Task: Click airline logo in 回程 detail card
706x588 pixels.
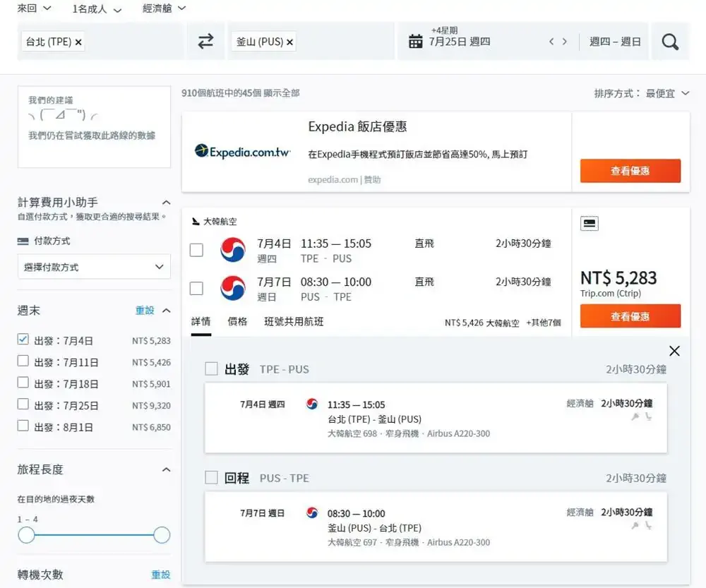Action: (312, 512)
